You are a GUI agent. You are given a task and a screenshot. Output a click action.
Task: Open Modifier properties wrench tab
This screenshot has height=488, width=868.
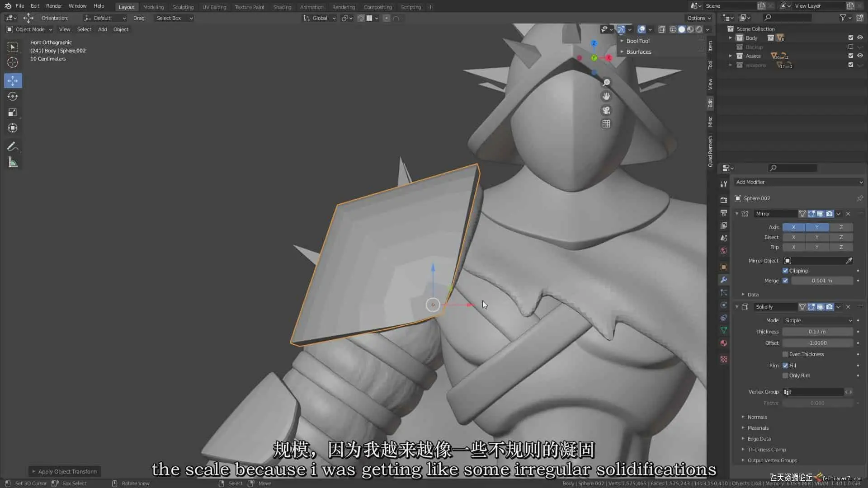click(x=724, y=280)
